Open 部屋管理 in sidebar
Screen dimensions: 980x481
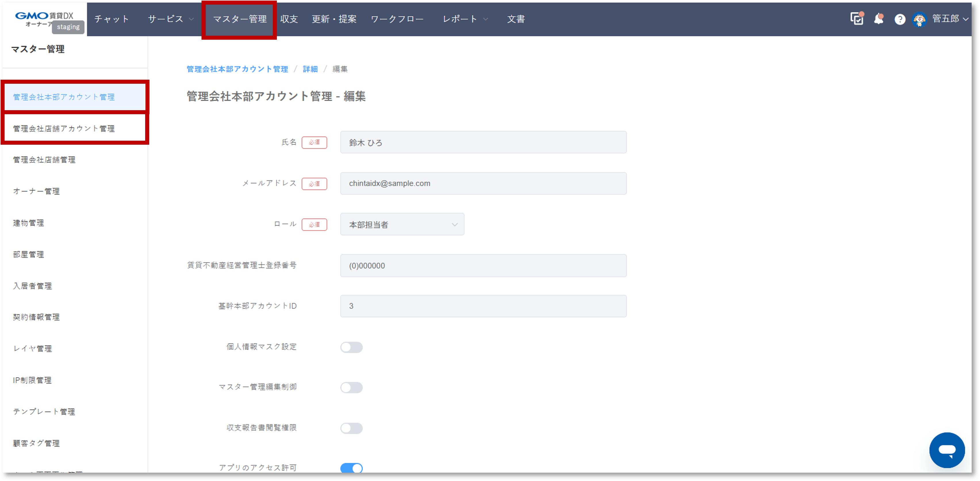coord(28,254)
